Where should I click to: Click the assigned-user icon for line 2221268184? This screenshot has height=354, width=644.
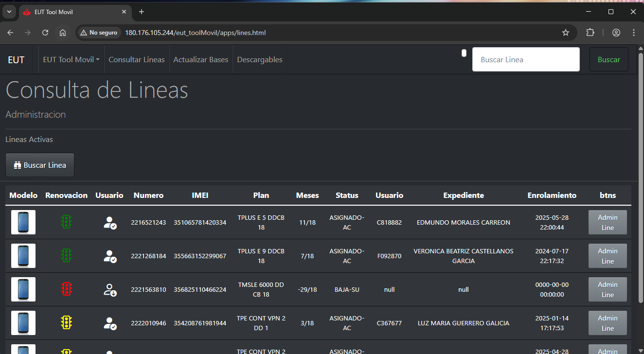click(110, 256)
